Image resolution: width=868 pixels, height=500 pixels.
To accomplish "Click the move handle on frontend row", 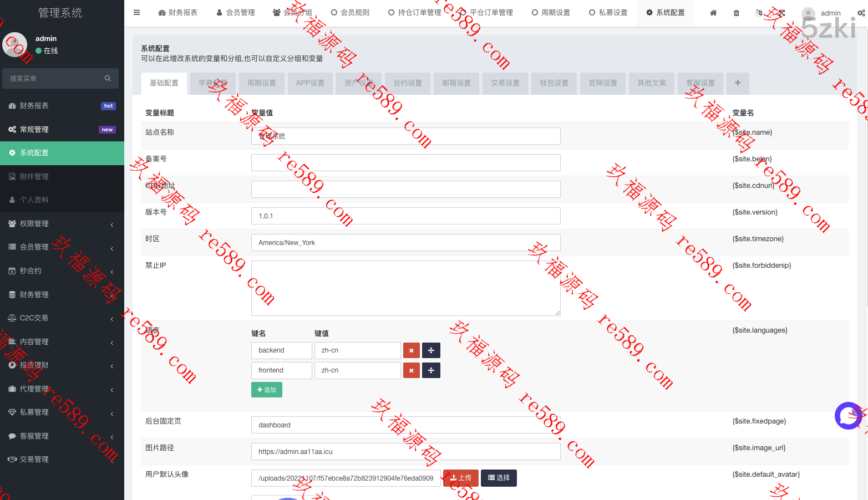I will tap(431, 370).
